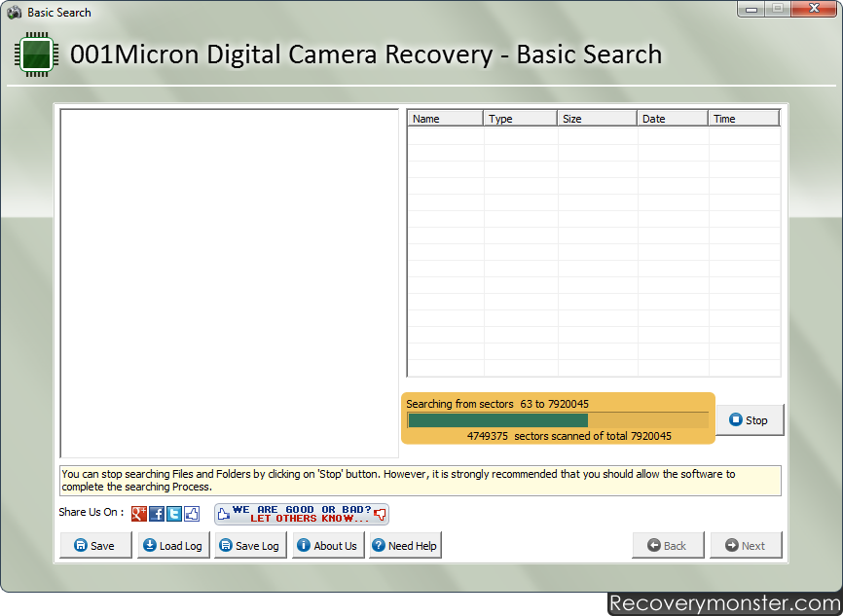This screenshot has width=843, height=616.
Task: Click the thumbs-up like icon
Action: (x=192, y=514)
